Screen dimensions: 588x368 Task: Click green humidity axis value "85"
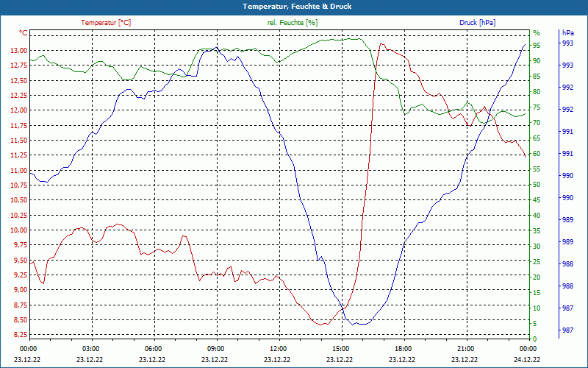[x=537, y=77]
